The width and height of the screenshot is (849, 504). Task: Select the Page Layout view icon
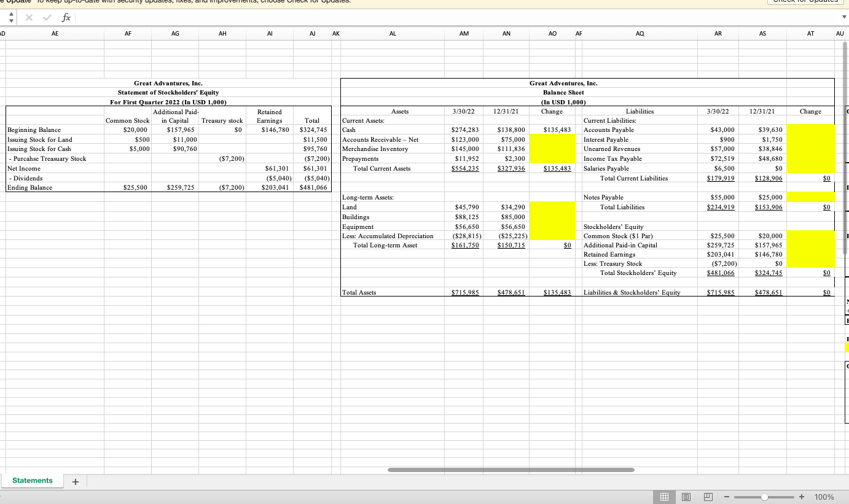coord(686,497)
